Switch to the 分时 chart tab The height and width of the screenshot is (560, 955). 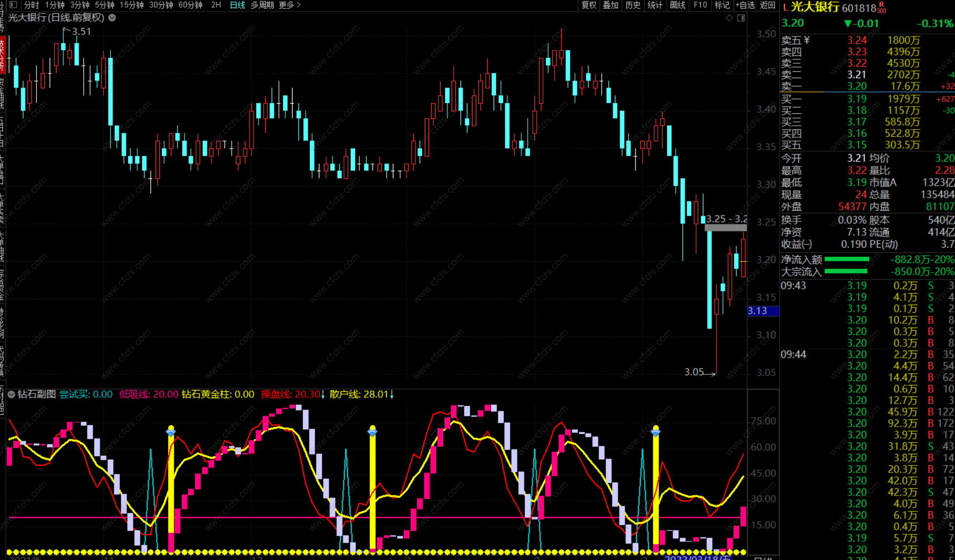[x=31, y=5]
